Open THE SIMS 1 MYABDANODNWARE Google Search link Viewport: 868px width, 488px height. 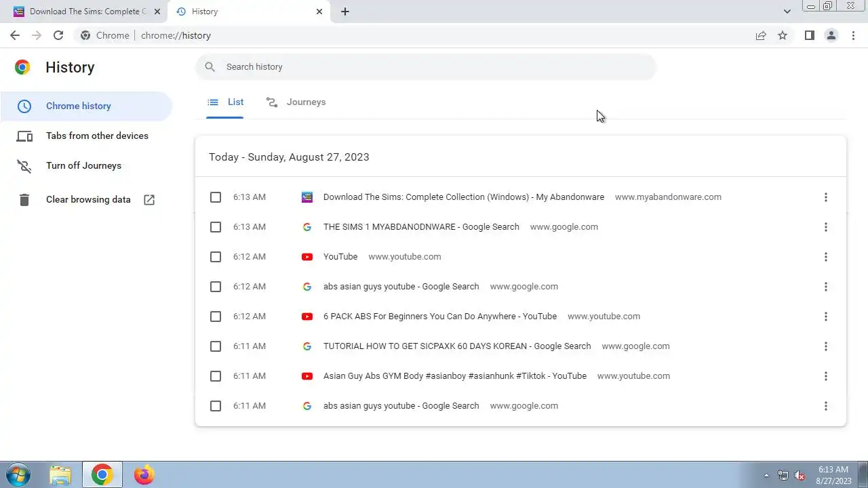coord(421,227)
